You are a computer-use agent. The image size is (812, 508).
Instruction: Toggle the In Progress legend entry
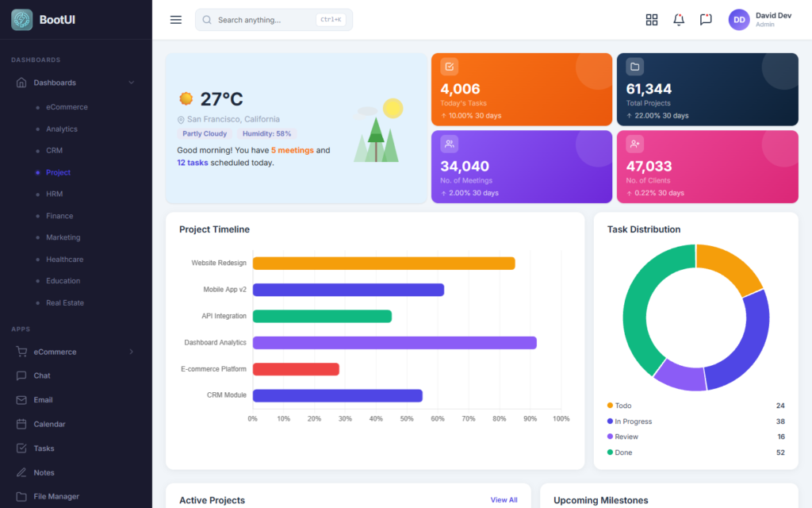pyautogui.click(x=629, y=421)
